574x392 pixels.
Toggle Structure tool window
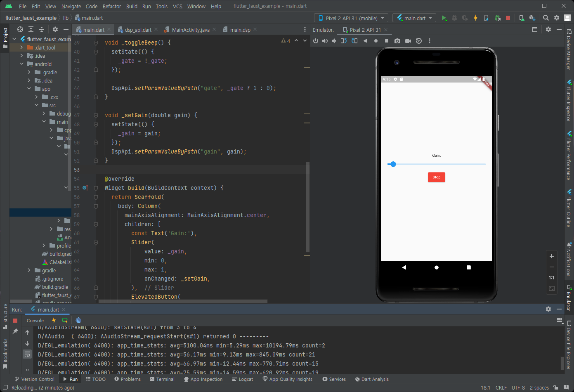click(5, 316)
